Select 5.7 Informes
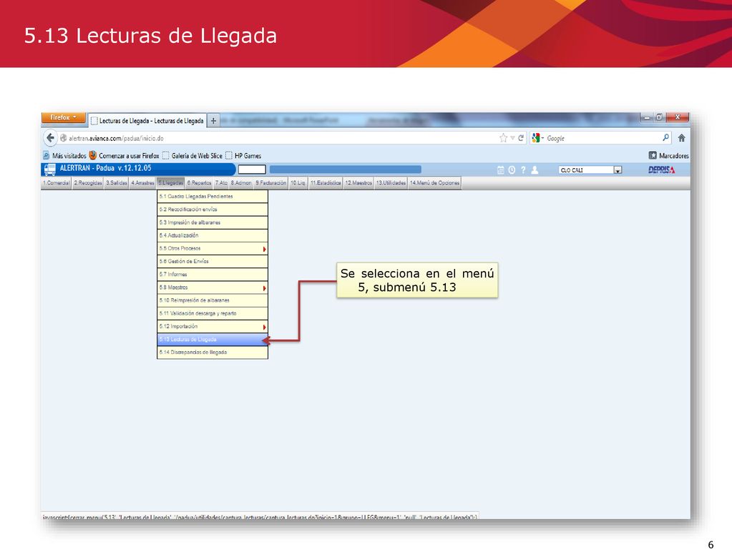 pyautogui.click(x=213, y=275)
